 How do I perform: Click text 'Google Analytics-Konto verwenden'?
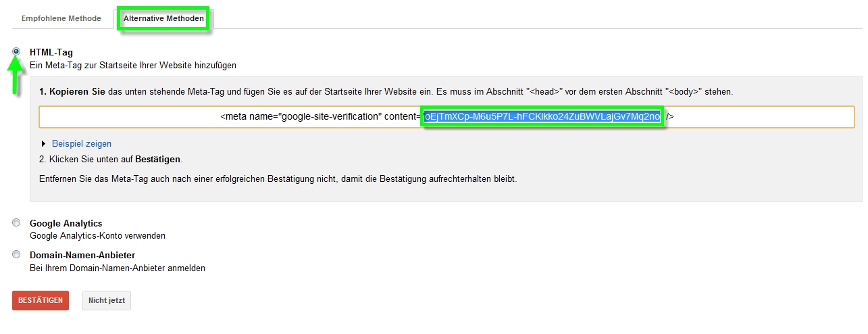point(97,236)
